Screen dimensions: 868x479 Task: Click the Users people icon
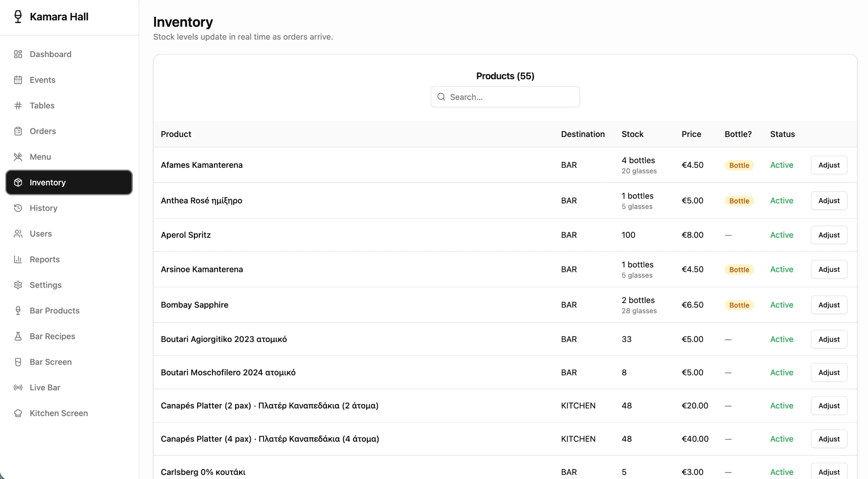[18, 234]
